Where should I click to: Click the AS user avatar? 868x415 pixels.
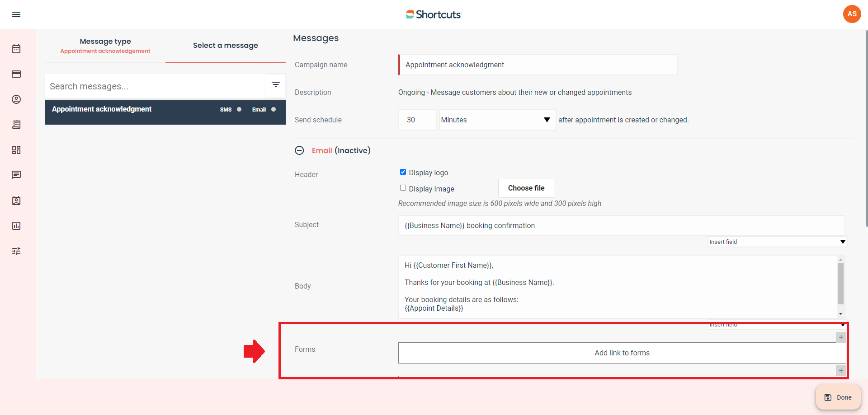tap(852, 14)
